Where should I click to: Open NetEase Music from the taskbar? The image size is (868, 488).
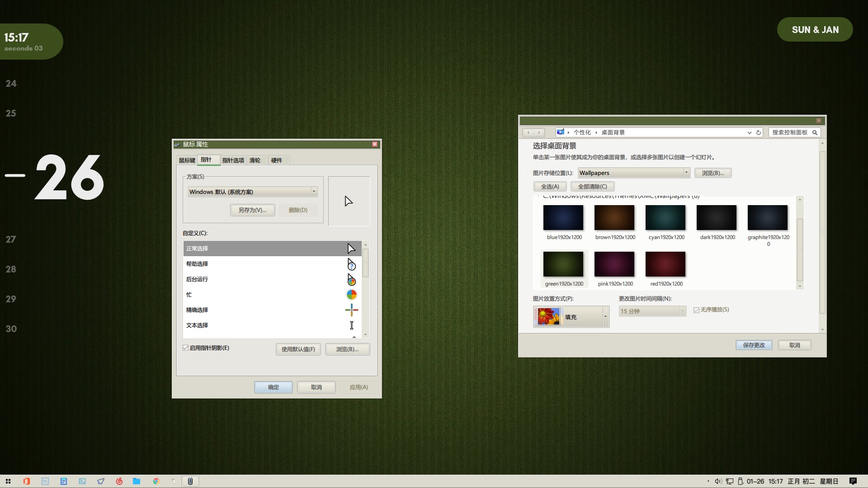pos(119,481)
